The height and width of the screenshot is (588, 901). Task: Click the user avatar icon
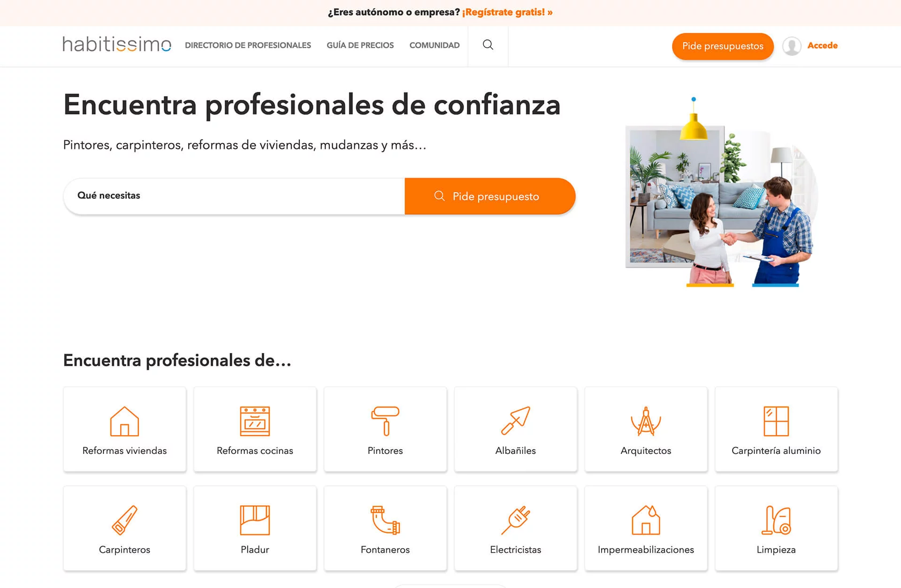point(792,46)
